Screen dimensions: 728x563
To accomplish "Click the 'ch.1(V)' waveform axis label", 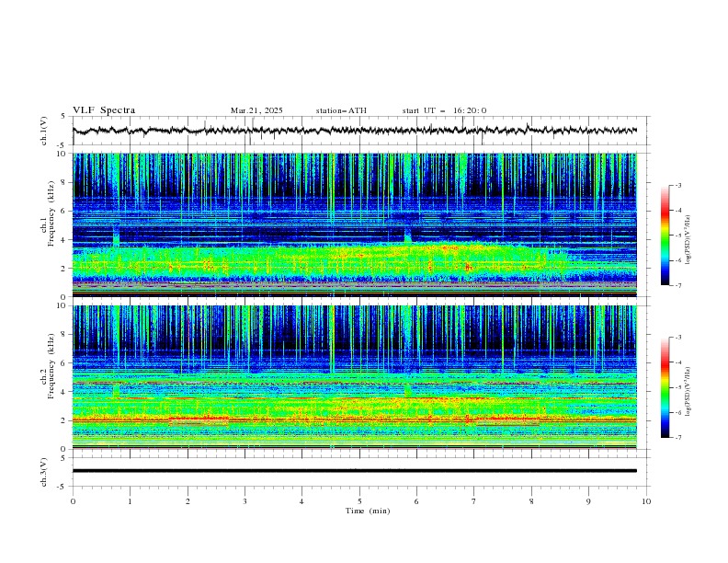I will [x=44, y=131].
